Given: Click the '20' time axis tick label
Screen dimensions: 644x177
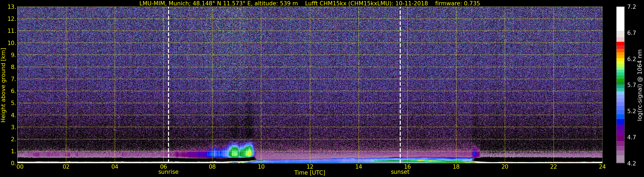Looking at the screenshot, I should 505,167.
